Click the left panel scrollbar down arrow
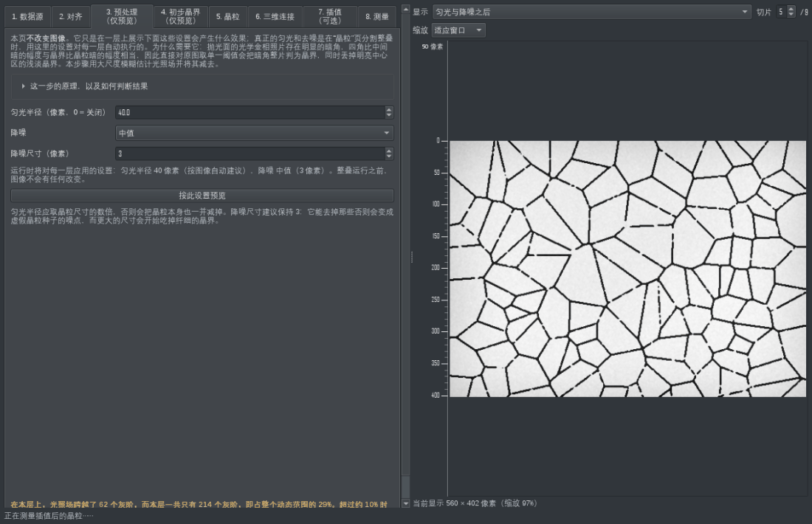This screenshot has width=812, height=524. click(405, 503)
